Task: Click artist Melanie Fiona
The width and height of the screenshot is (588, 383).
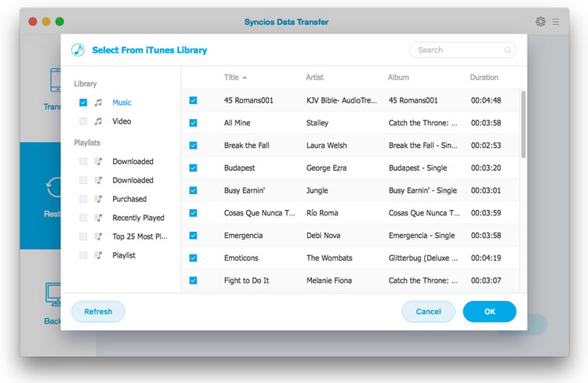Action: (x=328, y=280)
